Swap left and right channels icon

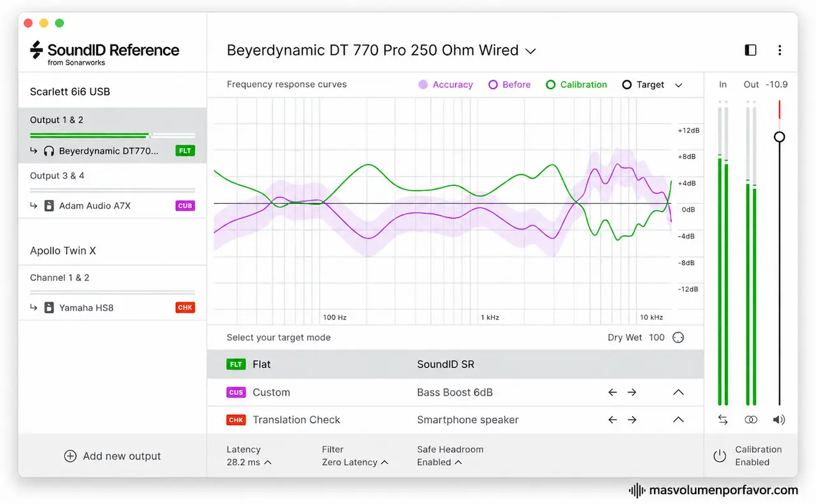click(x=722, y=420)
